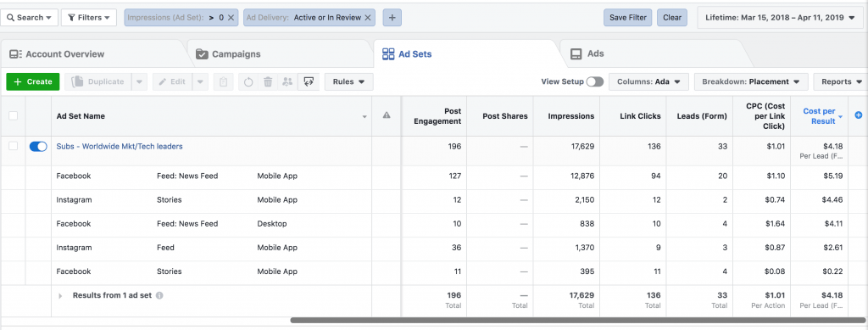Sort by Impressions column header
The height and width of the screenshot is (330, 868).
571,115
